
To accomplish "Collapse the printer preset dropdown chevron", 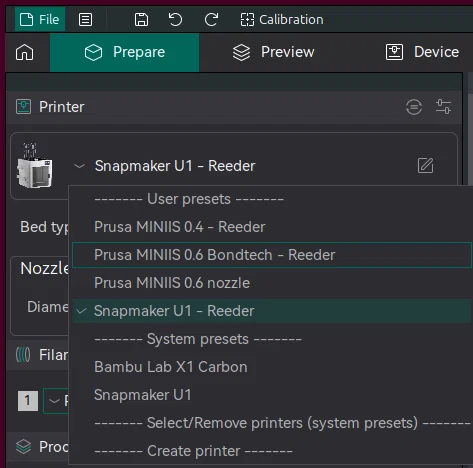I will 79,166.
